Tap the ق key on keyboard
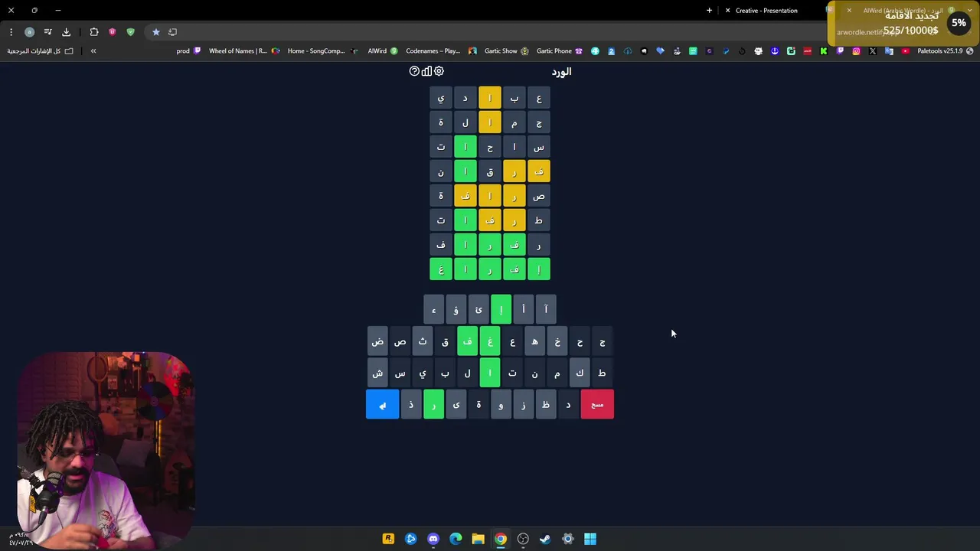Viewport: 980px width, 551px height. click(445, 341)
